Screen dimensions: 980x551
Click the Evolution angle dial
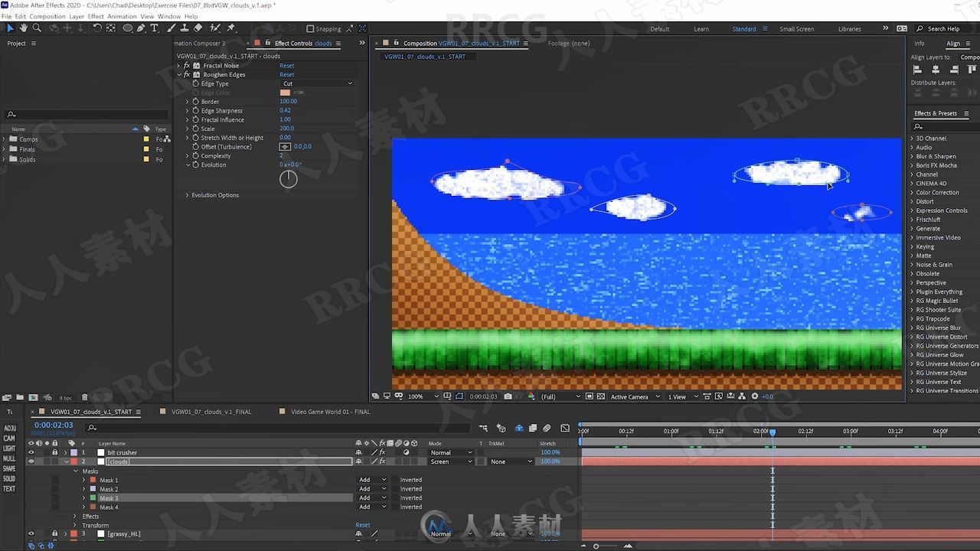pyautogui.click(x=289, y=179)
